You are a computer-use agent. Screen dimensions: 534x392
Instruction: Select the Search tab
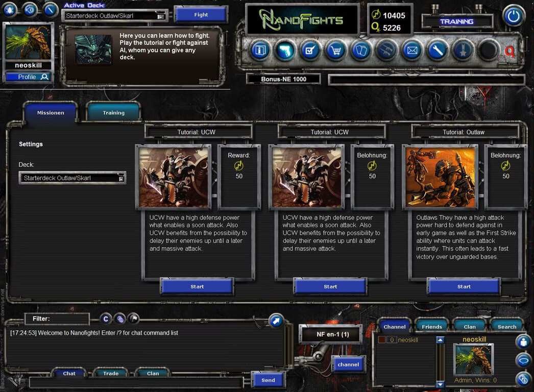(x=507, y=327)
